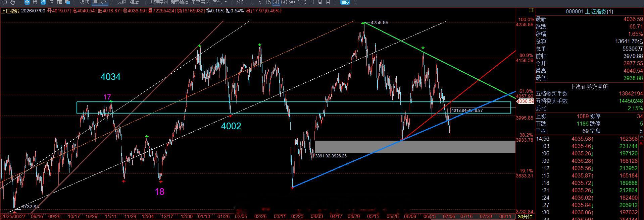Click the magenta 17 annotation
Viewport: 644px width, 220px height.
coord(107,97)
